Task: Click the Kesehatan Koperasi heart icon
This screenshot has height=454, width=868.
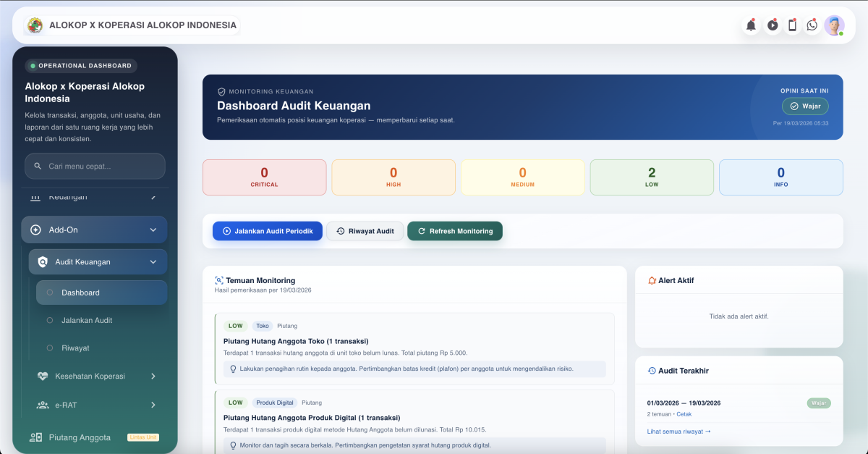Action: (x=41, y=376)
